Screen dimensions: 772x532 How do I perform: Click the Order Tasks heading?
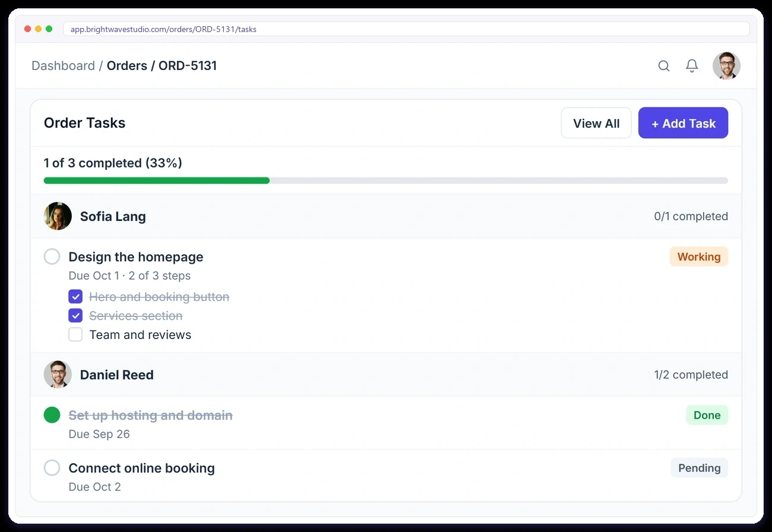[x=85, y=123]
